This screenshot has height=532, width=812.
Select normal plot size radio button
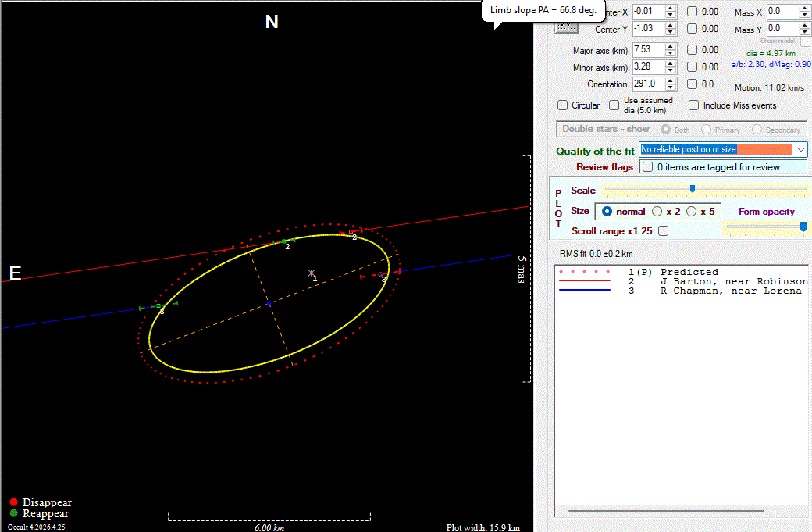pyautogui.click(x=607, y=212)
